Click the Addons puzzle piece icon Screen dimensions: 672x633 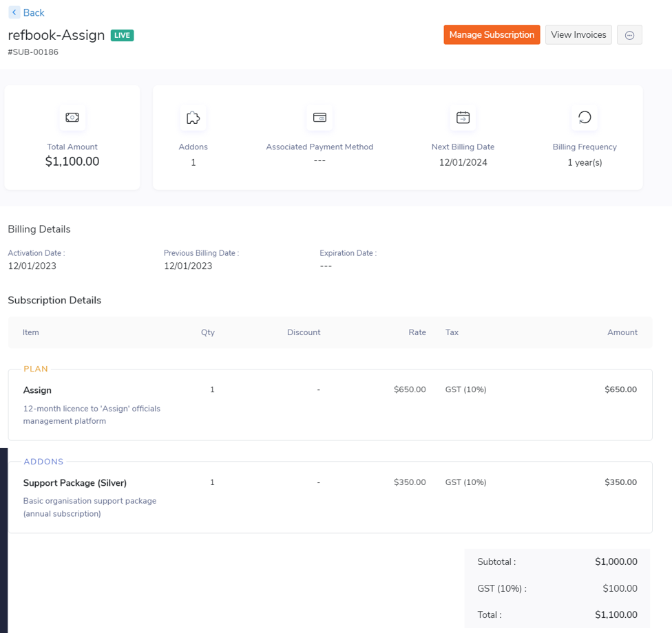coord(193,118)
